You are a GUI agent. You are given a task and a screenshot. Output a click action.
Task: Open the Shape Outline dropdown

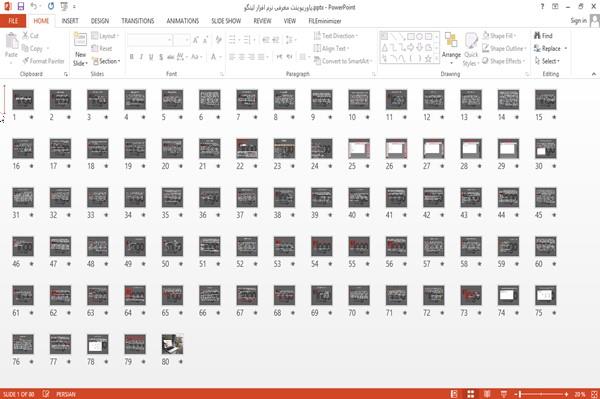coord(504,49)
